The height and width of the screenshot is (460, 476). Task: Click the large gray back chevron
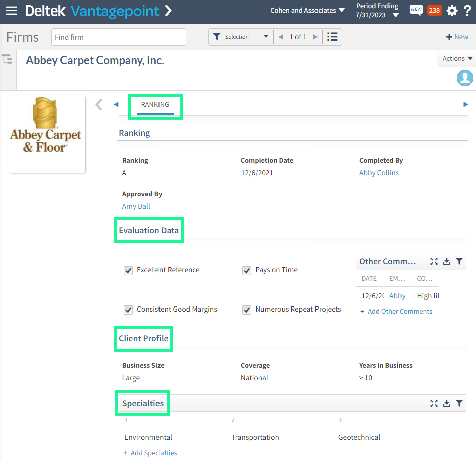point(99,105)
